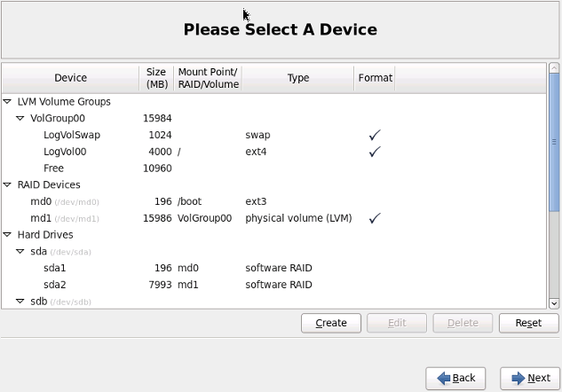The image size is (562, 392).
Task: Click the vertical scrollbar thumb
Action: (x=554, y=142)
